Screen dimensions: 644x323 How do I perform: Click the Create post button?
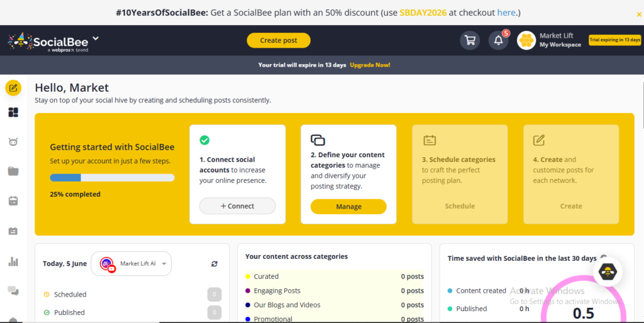tap(279, 40)
